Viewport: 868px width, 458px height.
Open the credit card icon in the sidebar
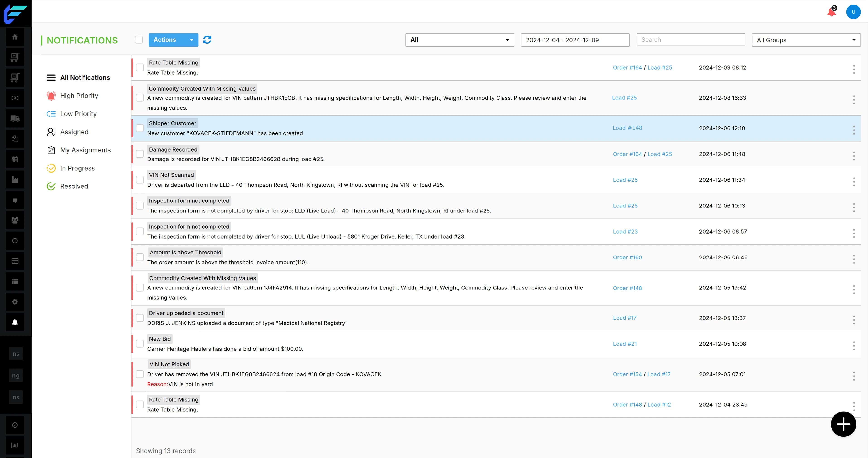tap(15, 261)
